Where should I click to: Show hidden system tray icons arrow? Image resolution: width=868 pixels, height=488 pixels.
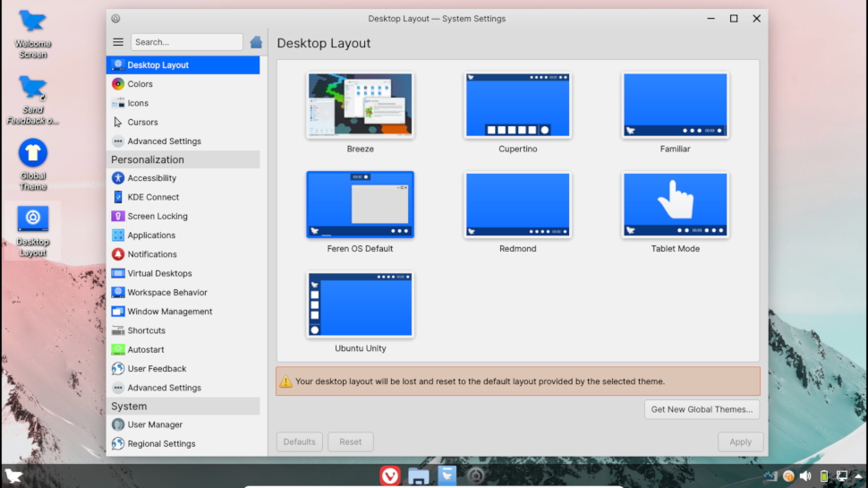coord(858,475)
